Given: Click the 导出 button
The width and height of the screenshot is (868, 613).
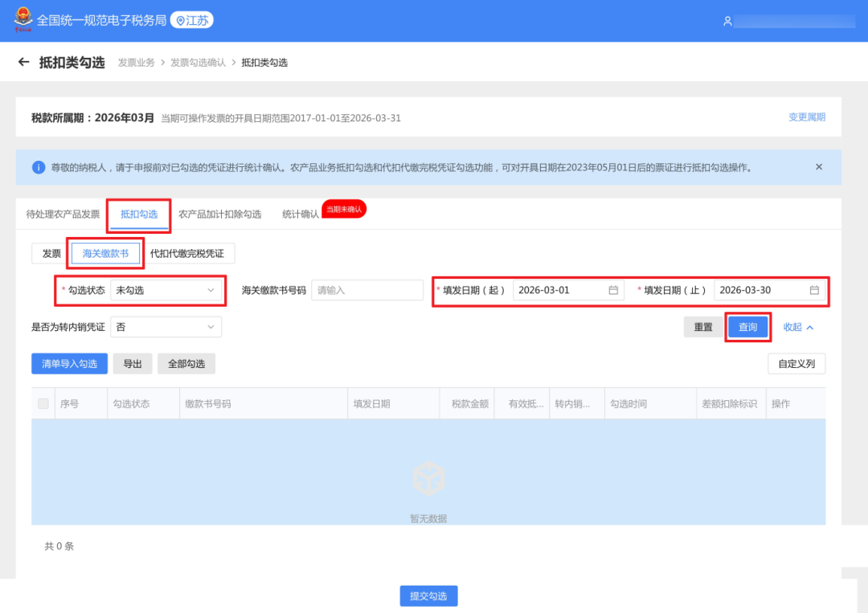Looking at the screenshot, I should [x=133, y=363].
